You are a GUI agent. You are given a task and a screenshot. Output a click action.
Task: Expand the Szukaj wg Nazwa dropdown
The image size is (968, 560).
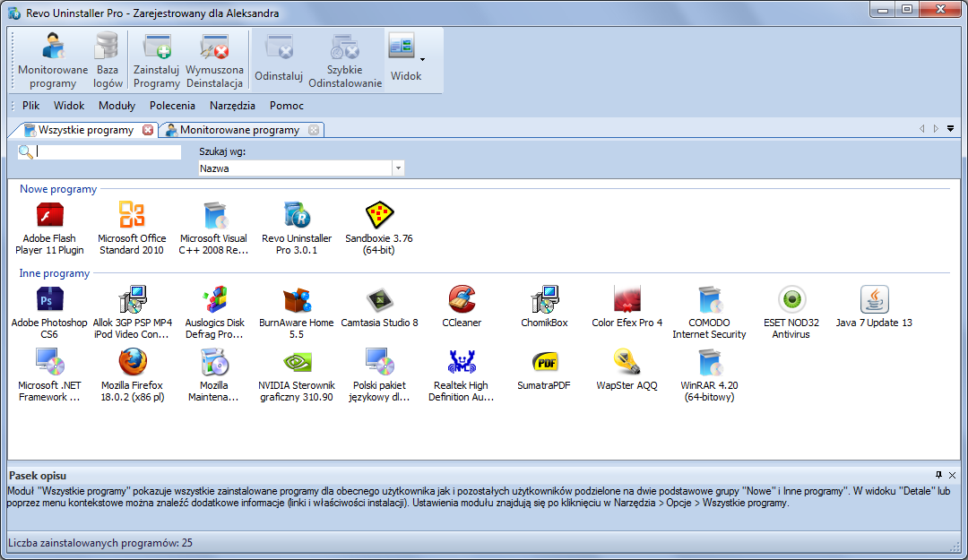398,168
